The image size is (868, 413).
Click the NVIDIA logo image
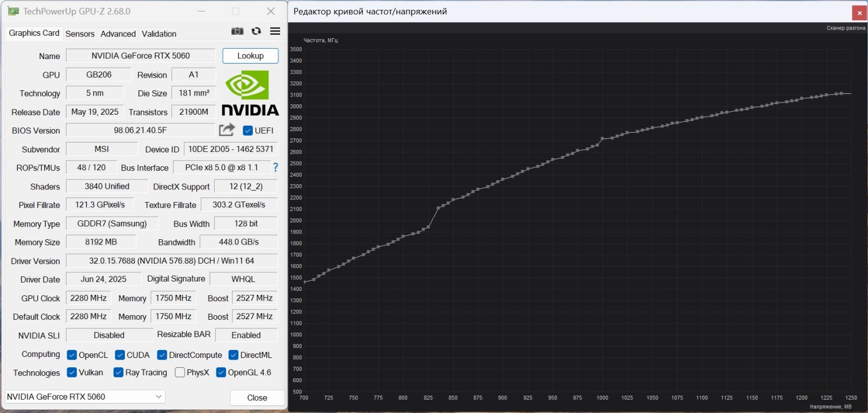tap(250, 93)
